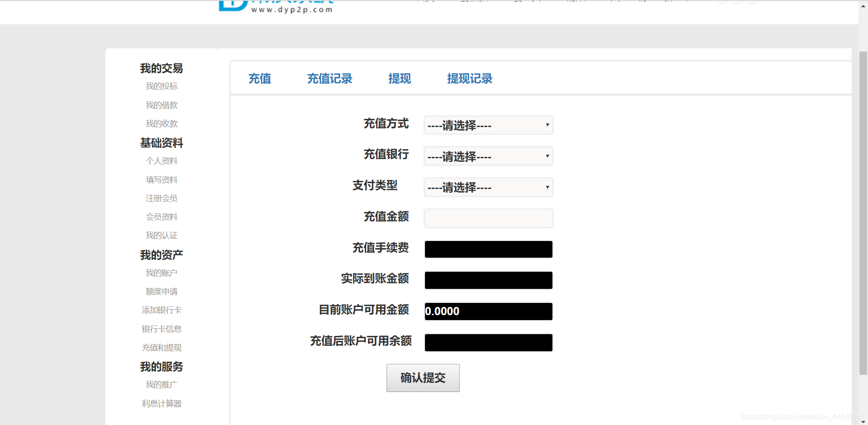Open the 支付类型 dropdown
868x425 pixels.
coord(489,187)
